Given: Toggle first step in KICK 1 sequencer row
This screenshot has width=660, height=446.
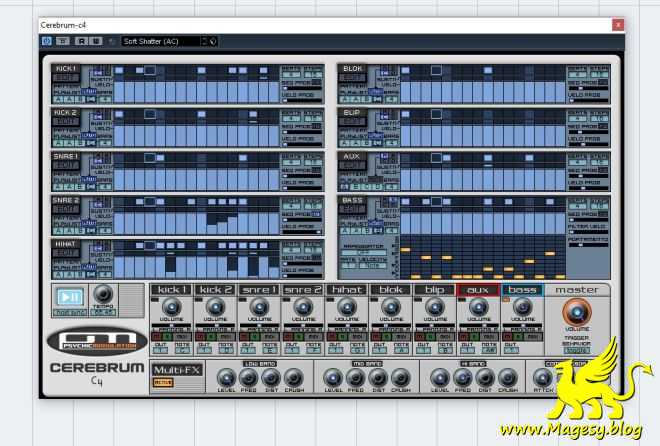Looking at the screenshot, I should pos(119,70).
